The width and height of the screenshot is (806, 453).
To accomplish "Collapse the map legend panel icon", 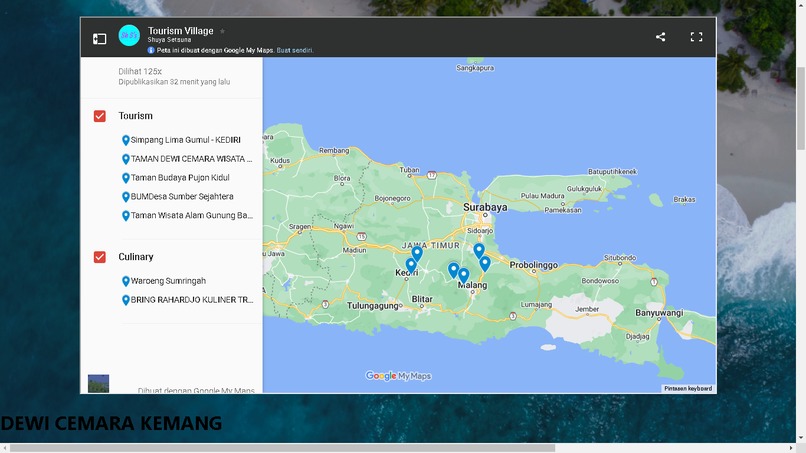I will (x=100, y=39).
